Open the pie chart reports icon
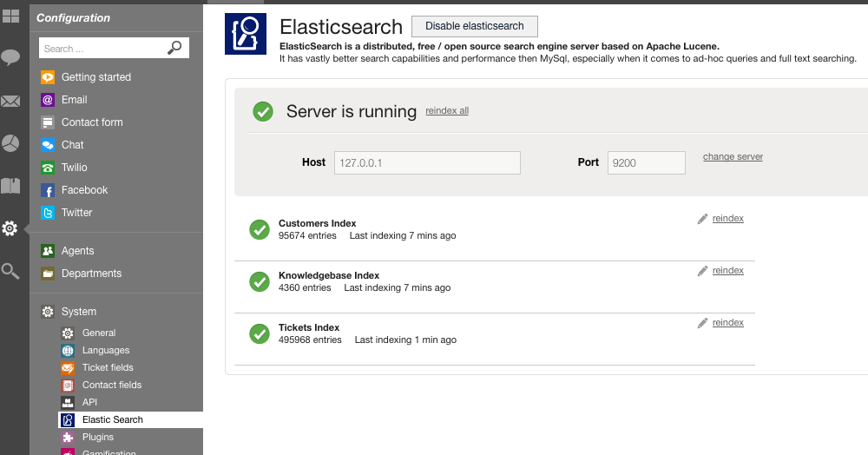This screenshot has height=455, width=868. 10,143
